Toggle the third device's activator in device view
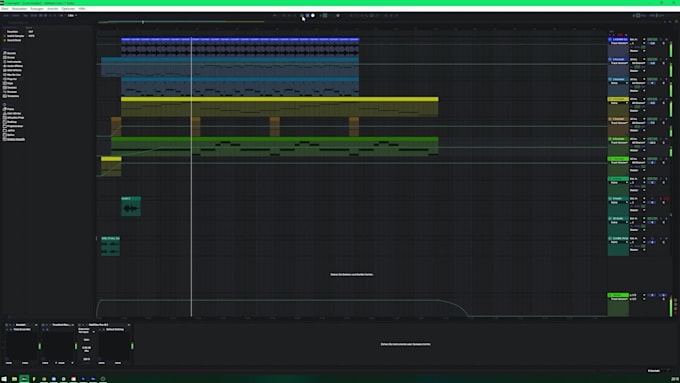 (x=80, y=324)
